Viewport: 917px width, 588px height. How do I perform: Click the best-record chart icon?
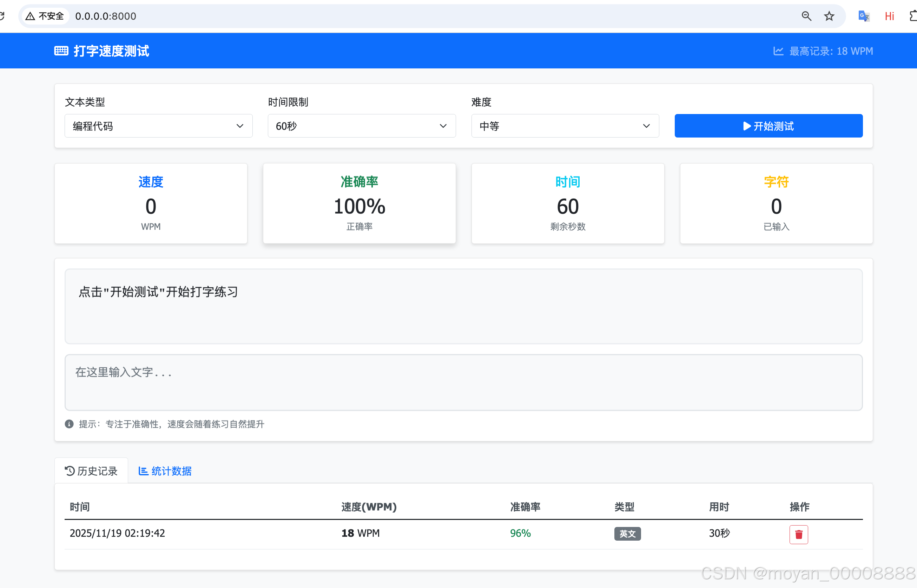(778, 51)
